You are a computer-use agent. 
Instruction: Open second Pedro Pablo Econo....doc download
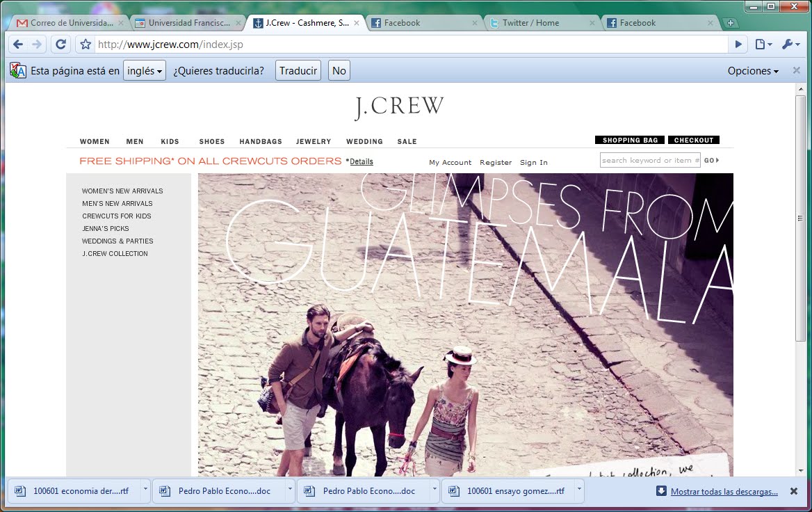363,490
